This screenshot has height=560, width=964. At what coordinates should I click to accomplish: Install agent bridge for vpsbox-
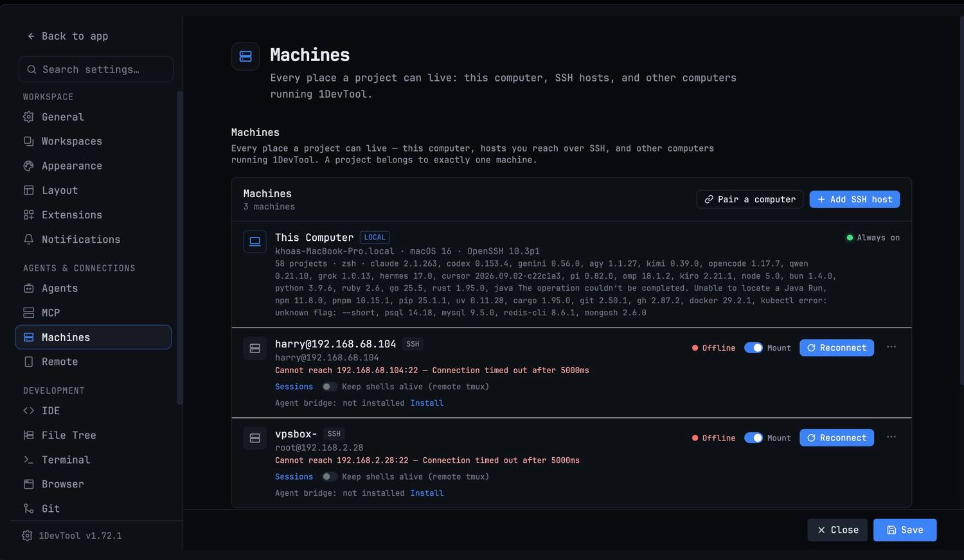click(x=427, y=493)
